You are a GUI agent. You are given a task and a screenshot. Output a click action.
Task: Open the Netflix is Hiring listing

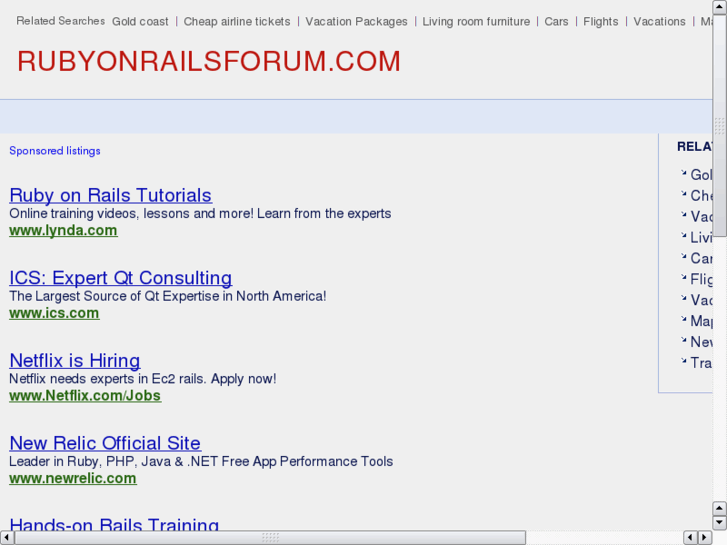click(x=75, y=360)
